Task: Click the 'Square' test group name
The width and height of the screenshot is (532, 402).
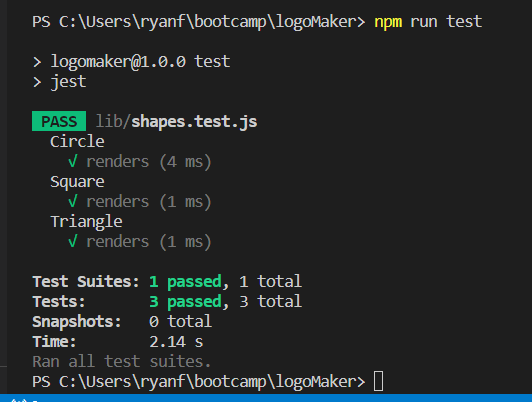Action: [77, 182]
